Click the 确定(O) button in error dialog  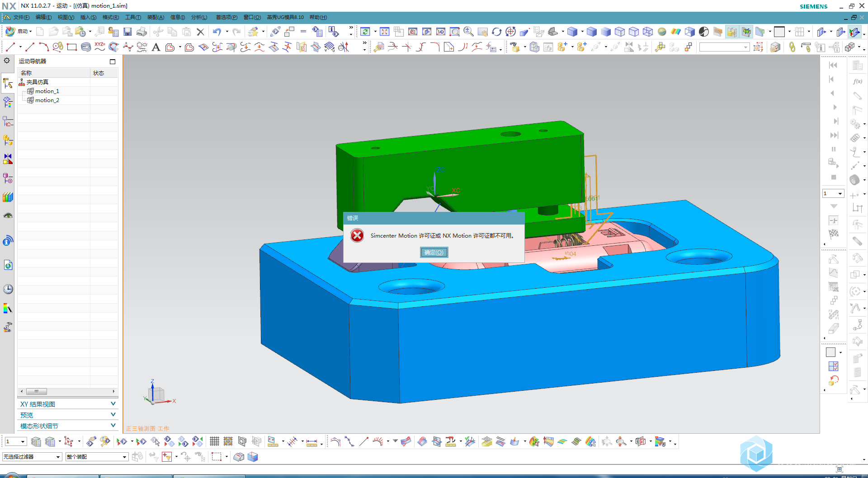(x=434, y=253)
